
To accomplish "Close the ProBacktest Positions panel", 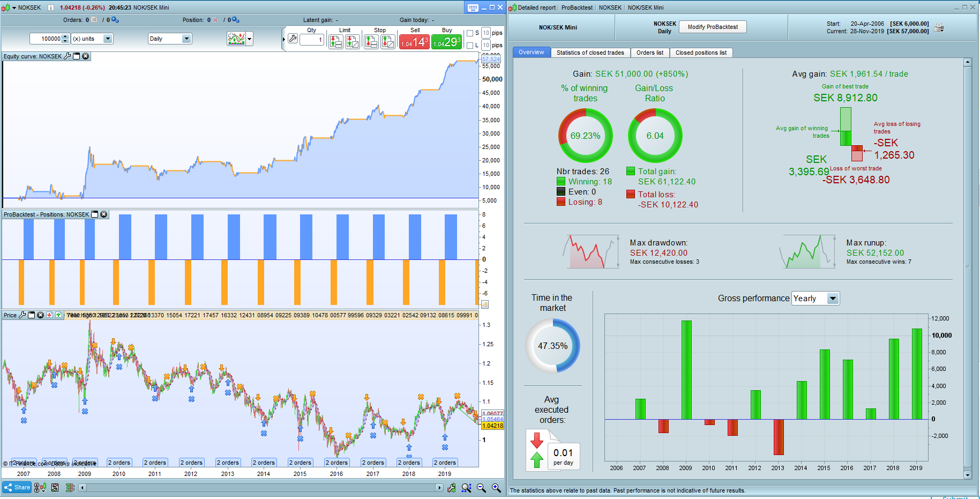I will point(104,214).
